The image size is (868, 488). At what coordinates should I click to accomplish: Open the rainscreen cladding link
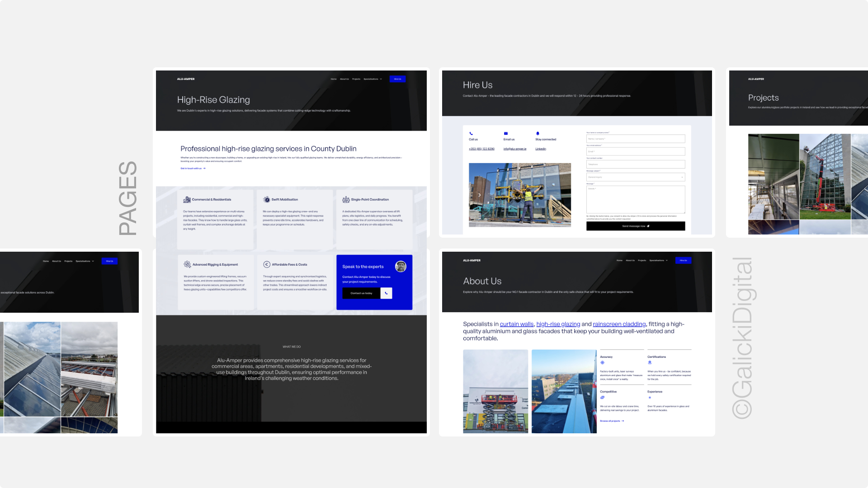[x=619, y=324]
